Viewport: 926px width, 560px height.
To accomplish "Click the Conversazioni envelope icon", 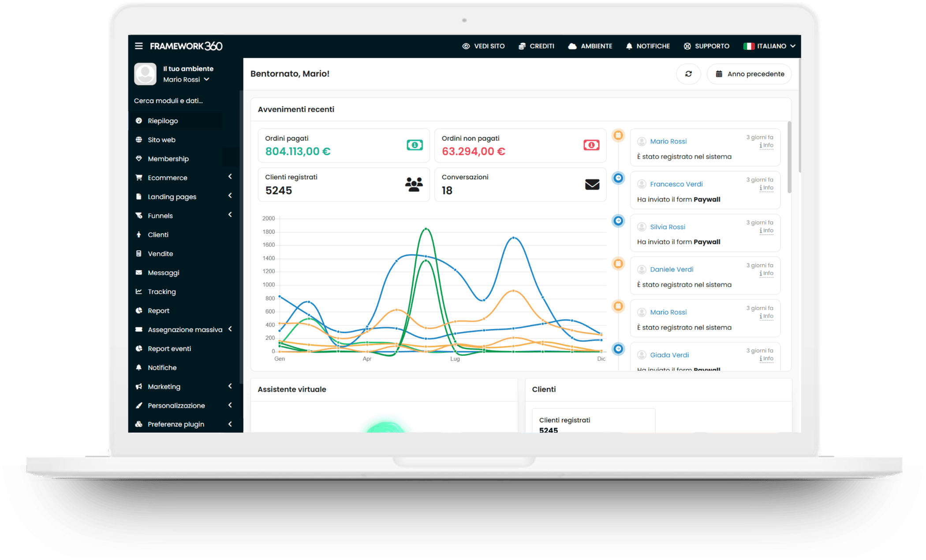I will point(592,184).
